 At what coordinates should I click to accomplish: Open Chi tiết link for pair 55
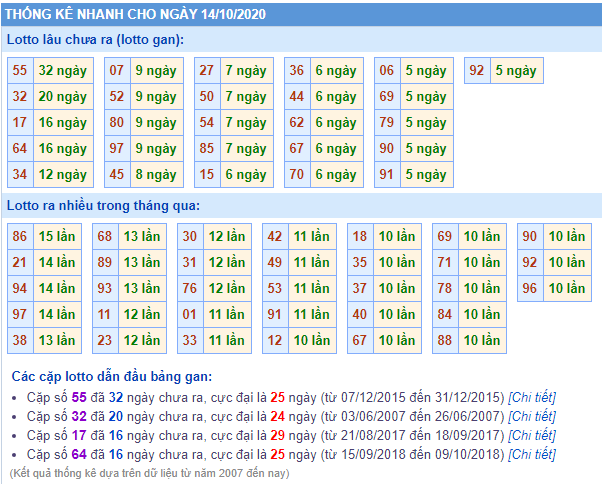[x=531, y=397]
